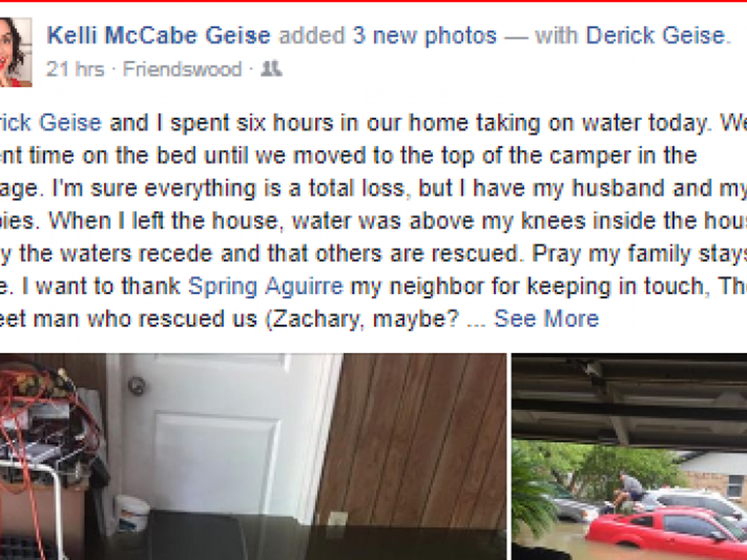Open Derick Geise's profile from post header
Screen dimensions: 747x560
pyautogui.click(x=655, y=35)
